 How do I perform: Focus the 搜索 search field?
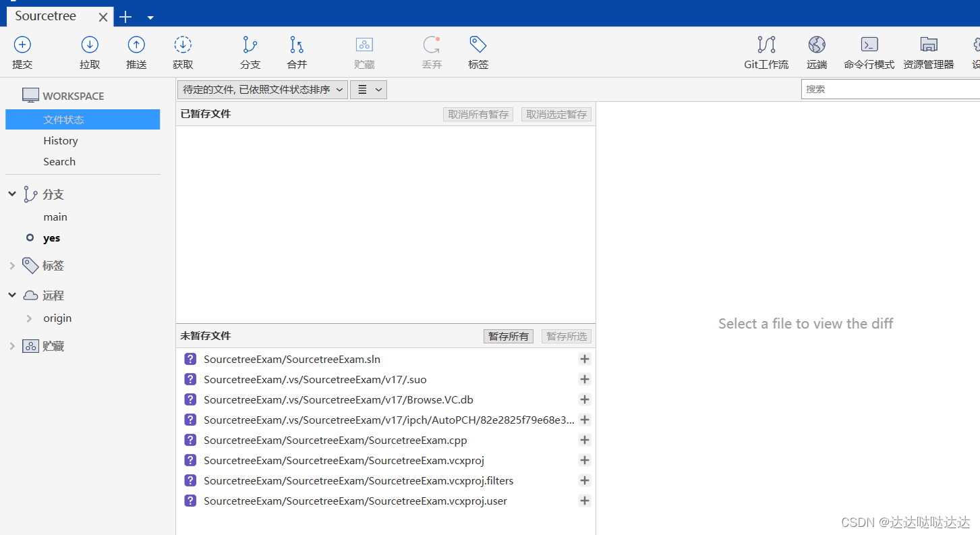890,89
